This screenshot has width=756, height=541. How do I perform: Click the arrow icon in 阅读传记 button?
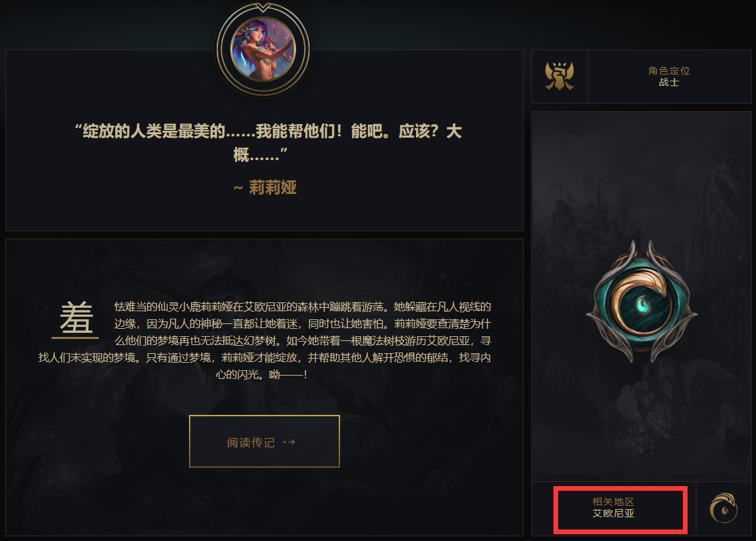pyautogui.click(x=289, y=442)
